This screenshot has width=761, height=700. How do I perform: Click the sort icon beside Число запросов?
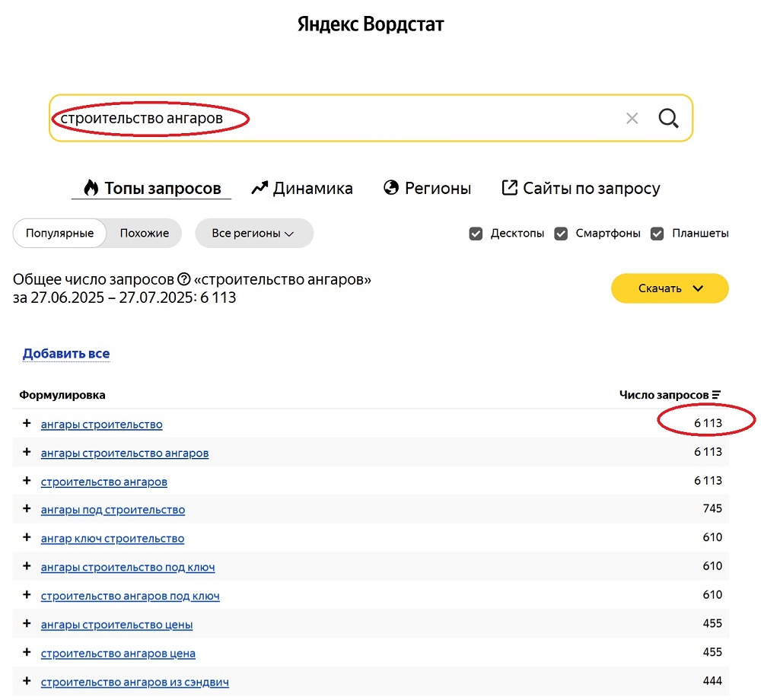pyautogui.click(x=716, y=395)
